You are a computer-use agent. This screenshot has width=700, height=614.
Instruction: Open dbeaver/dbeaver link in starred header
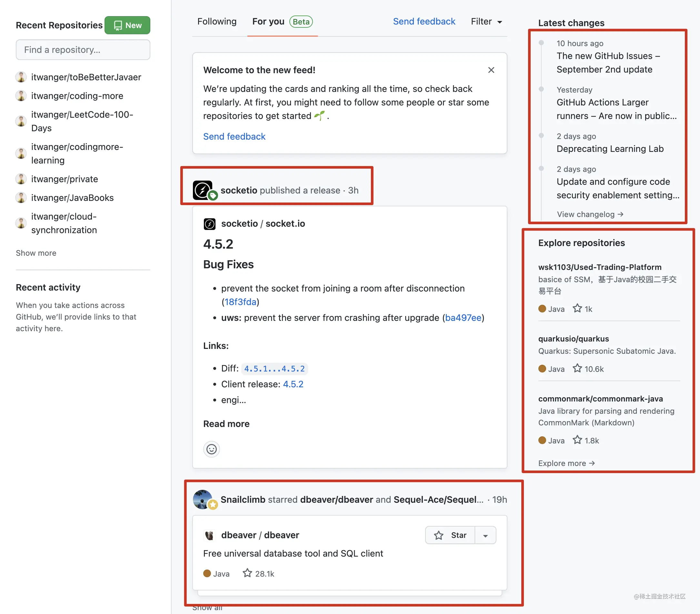337,500
